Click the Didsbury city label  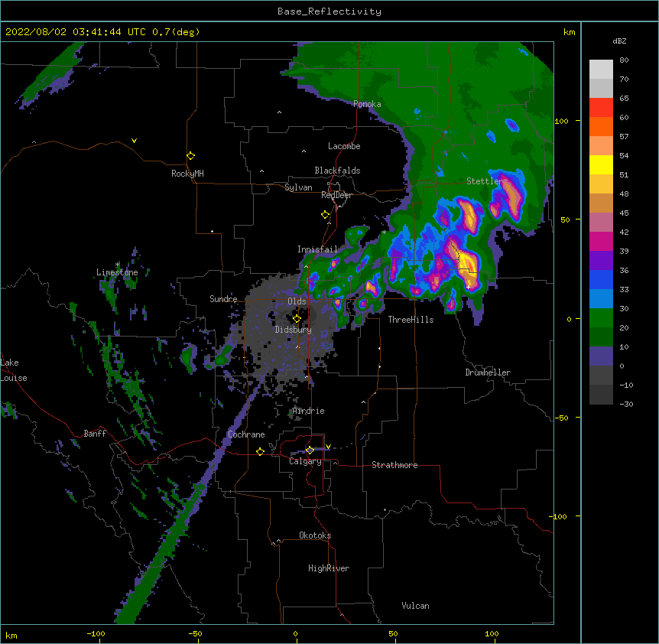[x=294, y=330]
